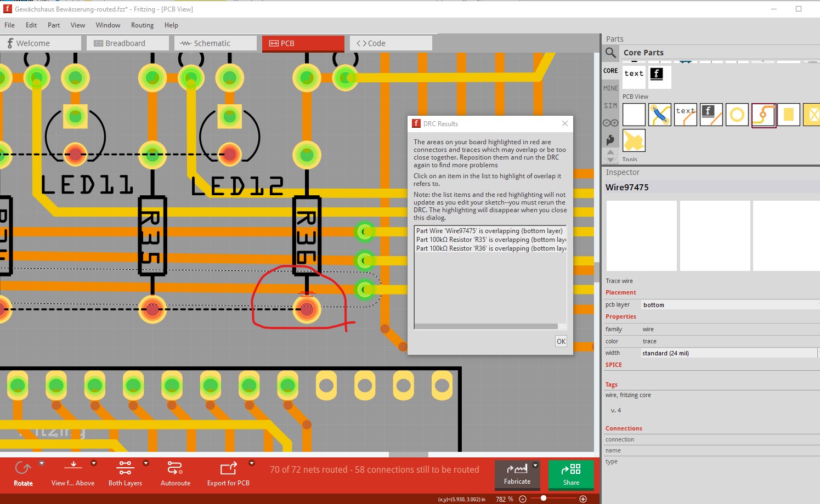Click the zoom in plus icon
Screen dimensions: 820x504
click(x=583, y=499)
